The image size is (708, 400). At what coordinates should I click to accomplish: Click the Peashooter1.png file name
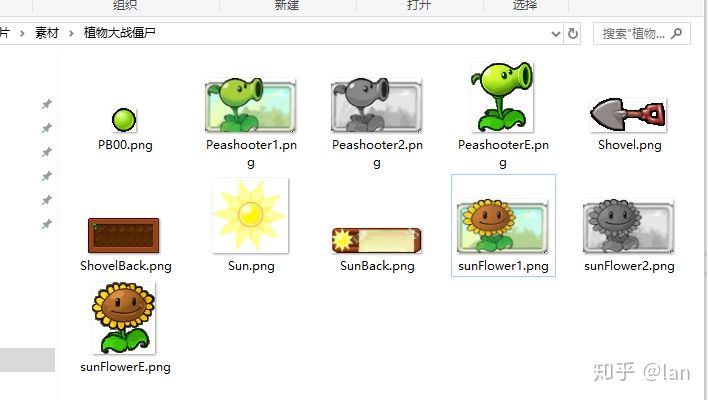pyautogui.click(x=251, y=153)
